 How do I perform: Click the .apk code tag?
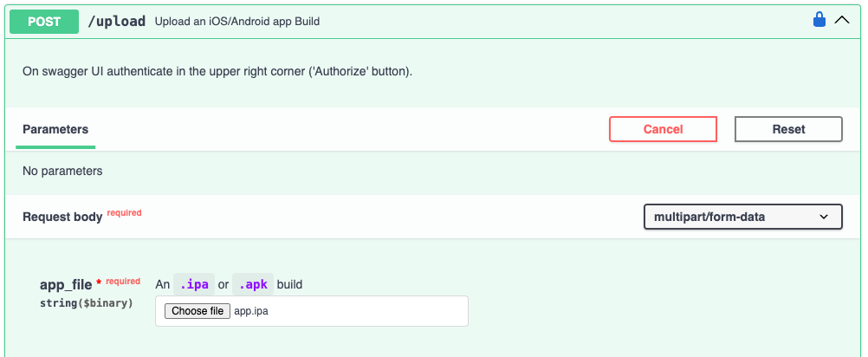(x=253, y=284)
